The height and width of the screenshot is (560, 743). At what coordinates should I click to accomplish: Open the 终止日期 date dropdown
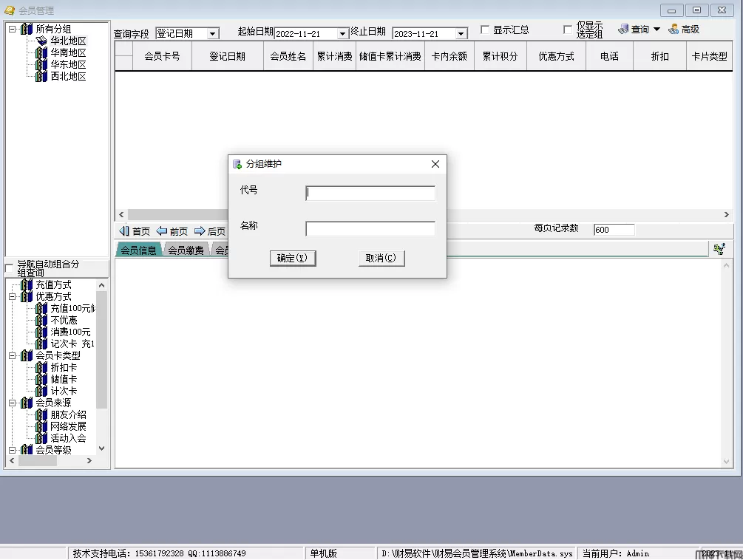[461, 33]
